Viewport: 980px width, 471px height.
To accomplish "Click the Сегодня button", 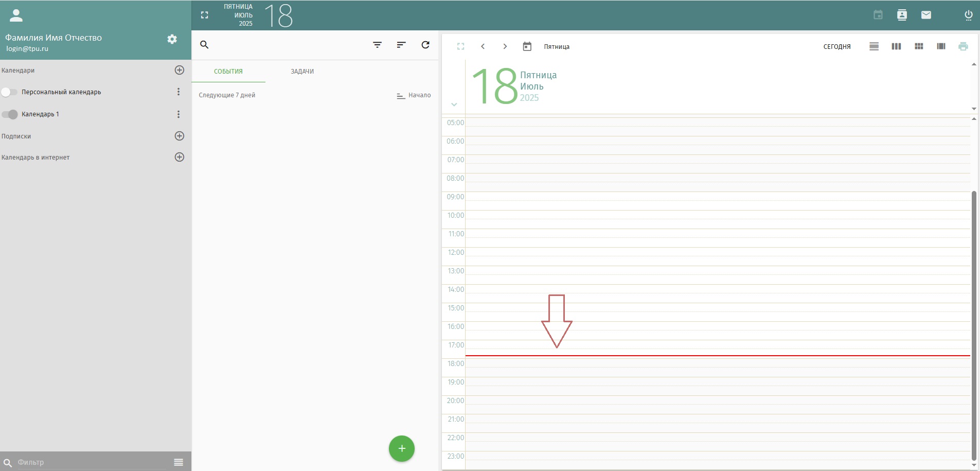I will pos(837,46).
